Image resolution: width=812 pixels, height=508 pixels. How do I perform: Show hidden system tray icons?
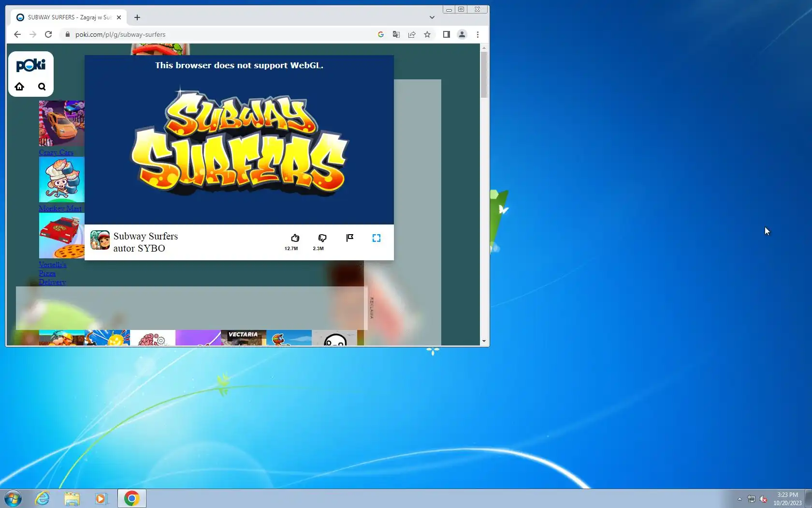pos(739,499)
